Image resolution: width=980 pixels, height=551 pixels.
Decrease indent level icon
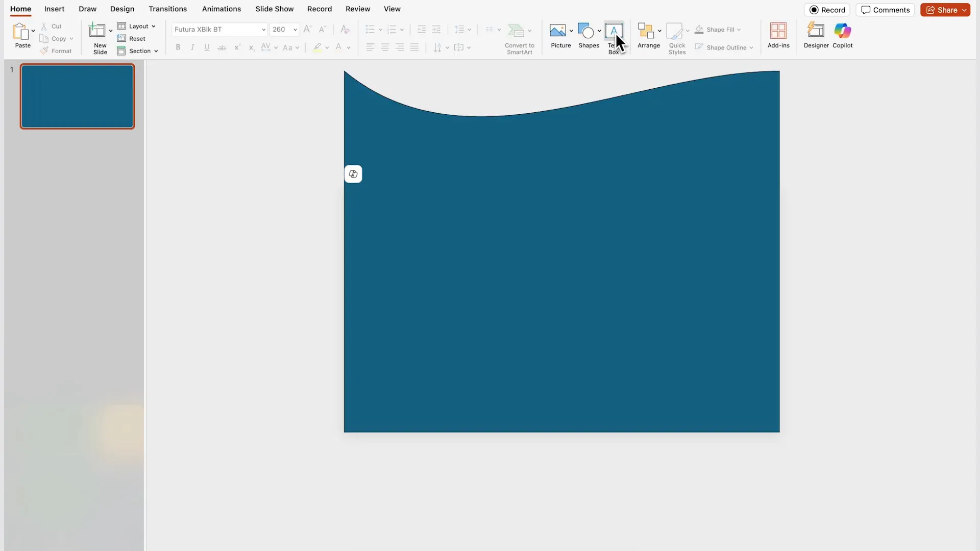pyautogui.click(x=422, y=30)
